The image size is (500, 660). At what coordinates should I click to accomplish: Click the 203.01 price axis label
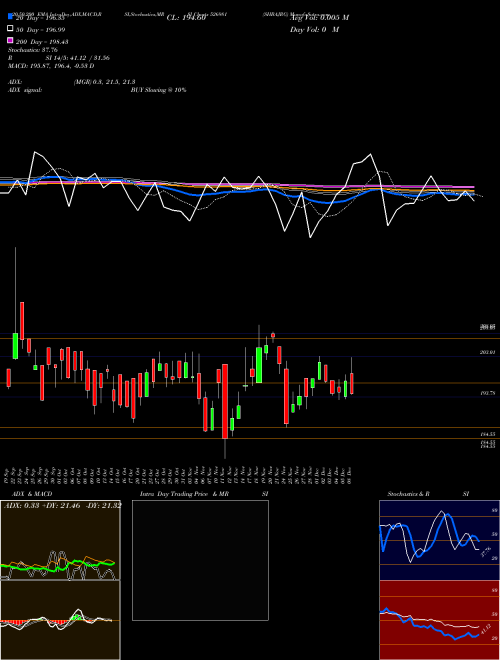[x=488, y=352]
